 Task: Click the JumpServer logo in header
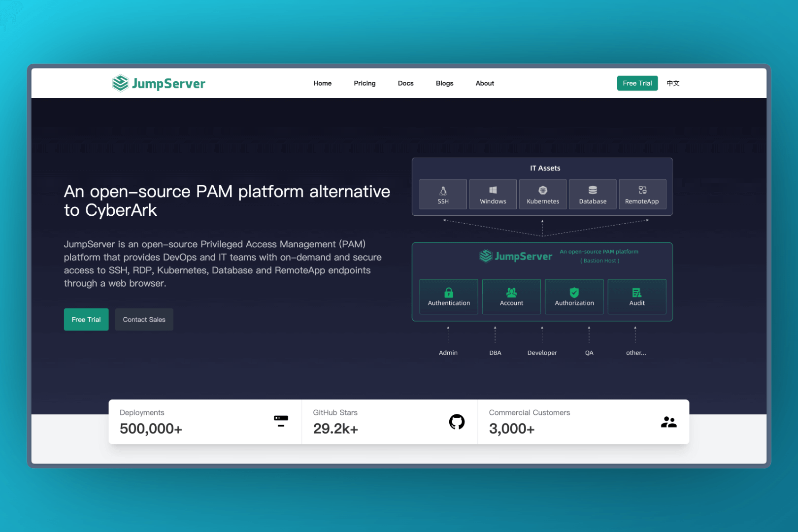[159, 83]
